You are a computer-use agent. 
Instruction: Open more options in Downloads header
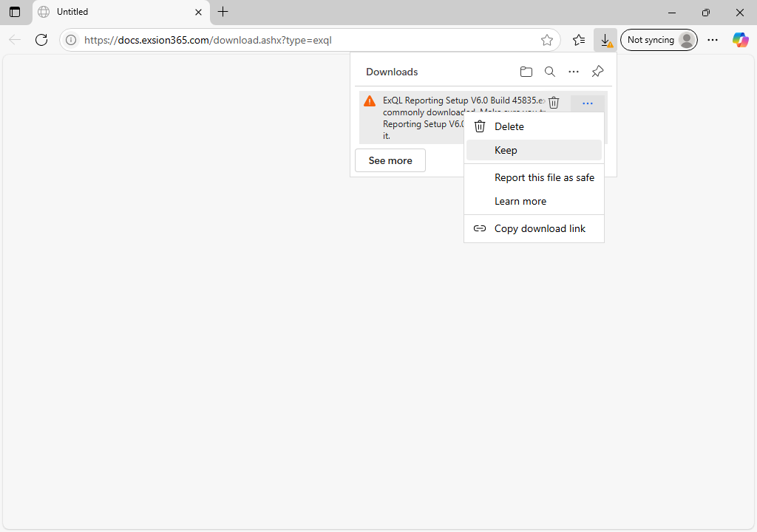pos(574,72)
